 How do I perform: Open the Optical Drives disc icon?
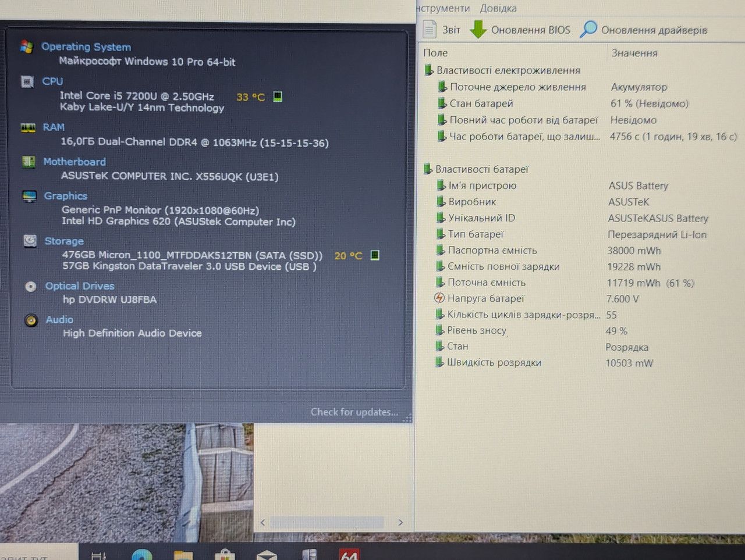click(x=31, y=286)
